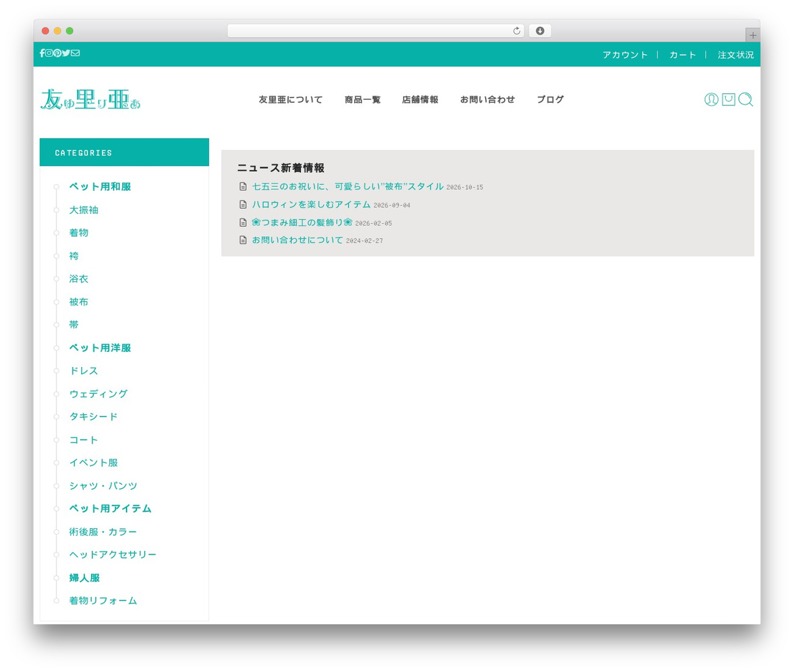Open document icon beside 七五三 news item
This screenshot has height=672, width=794.
pyautogui.click(x=243, y=187)
